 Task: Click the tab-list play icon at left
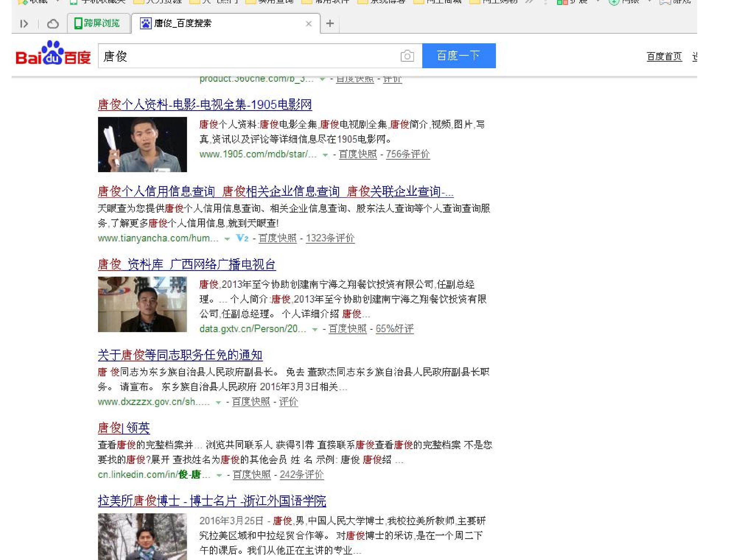pyautogui.click(x=24, y=24)
